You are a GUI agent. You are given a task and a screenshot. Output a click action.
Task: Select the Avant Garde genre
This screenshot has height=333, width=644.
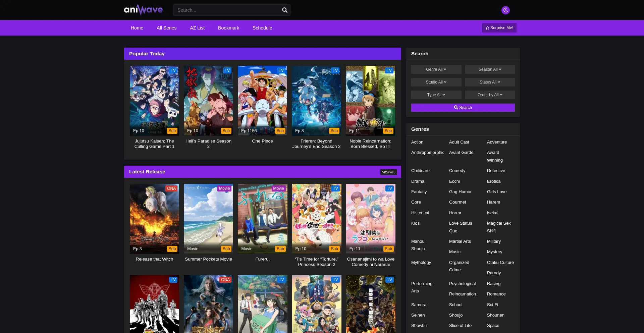click(x=461, y=153)
